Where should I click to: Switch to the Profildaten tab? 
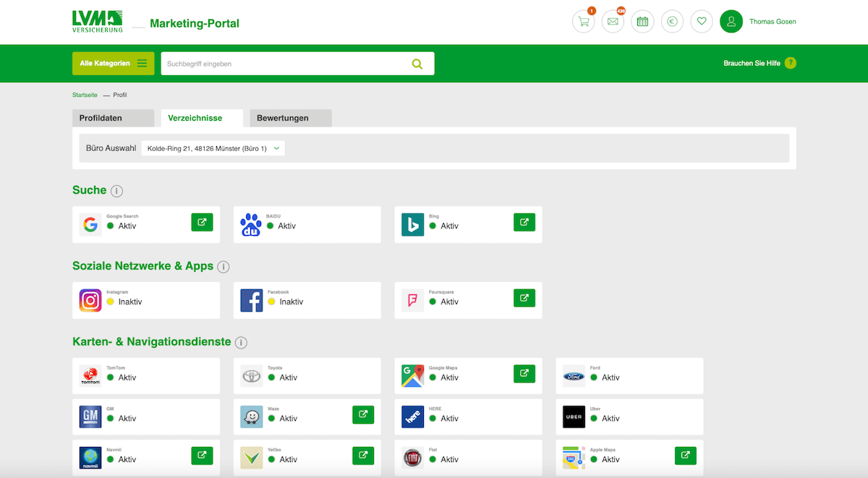114,118
